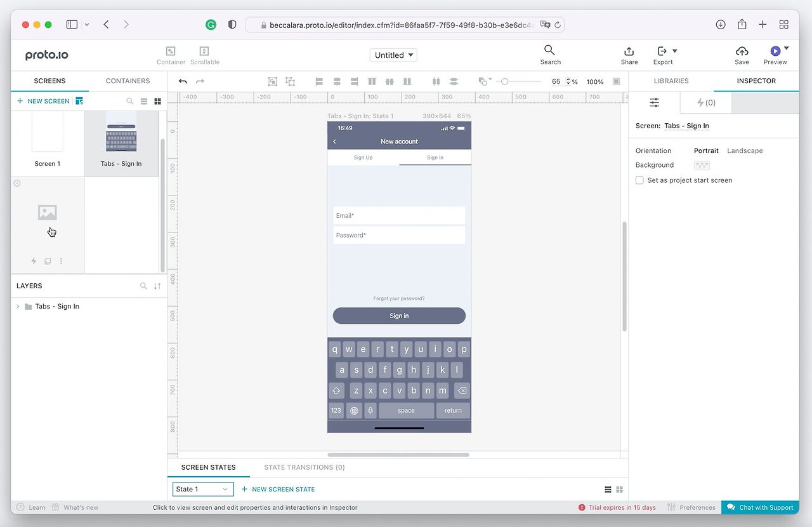The height and width of the screenshot is (527, 812).
Task: Open the State 1 dropdown
Action: [x=202, y=489]
